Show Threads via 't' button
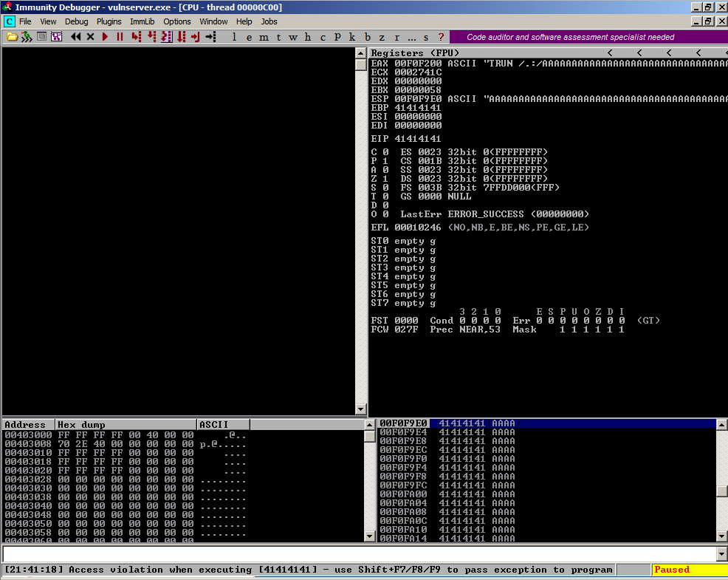The height and width of the screenshot is (580, 728). coord(278,37)
